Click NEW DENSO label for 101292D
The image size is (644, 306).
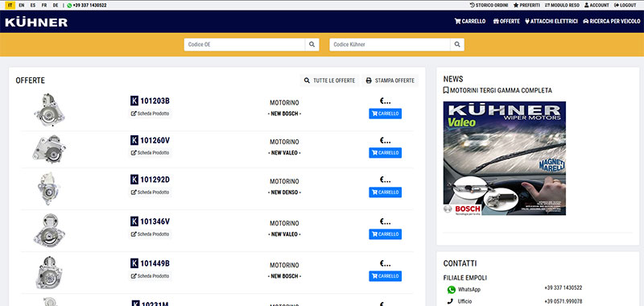click(x=284, y=192)
